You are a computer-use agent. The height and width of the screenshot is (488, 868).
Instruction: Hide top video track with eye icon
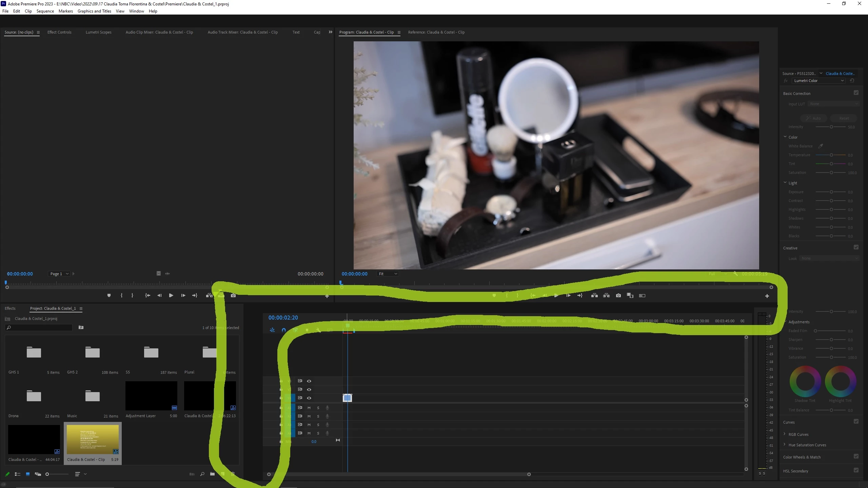click(309, 381)
